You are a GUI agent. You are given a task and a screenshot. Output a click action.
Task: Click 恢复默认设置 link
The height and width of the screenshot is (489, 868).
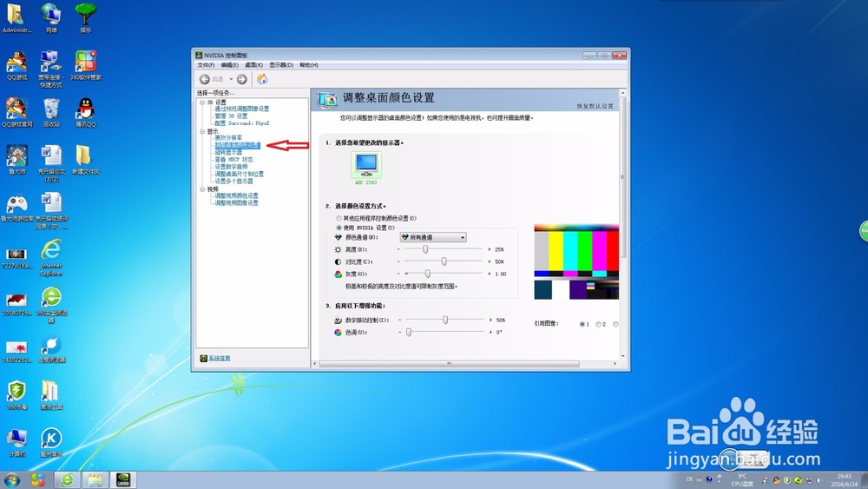pyautogui.click(x=595, y=106)
